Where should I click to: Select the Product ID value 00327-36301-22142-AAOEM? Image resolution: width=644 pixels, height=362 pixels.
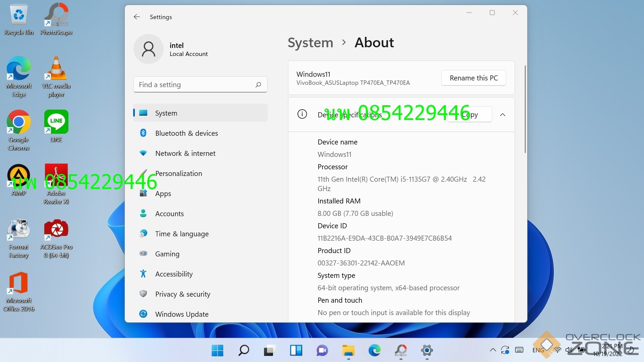tap(361, 263)
